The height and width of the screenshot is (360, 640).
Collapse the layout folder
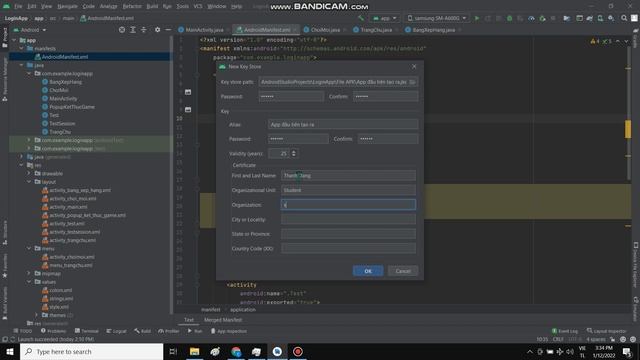tap(29, 182)
